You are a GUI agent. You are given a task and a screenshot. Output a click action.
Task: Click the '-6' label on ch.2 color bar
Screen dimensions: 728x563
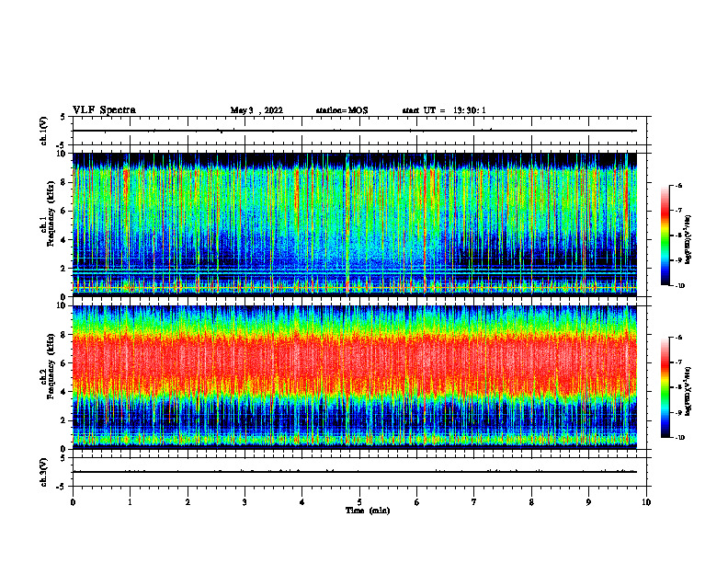[x=678, y=338]
